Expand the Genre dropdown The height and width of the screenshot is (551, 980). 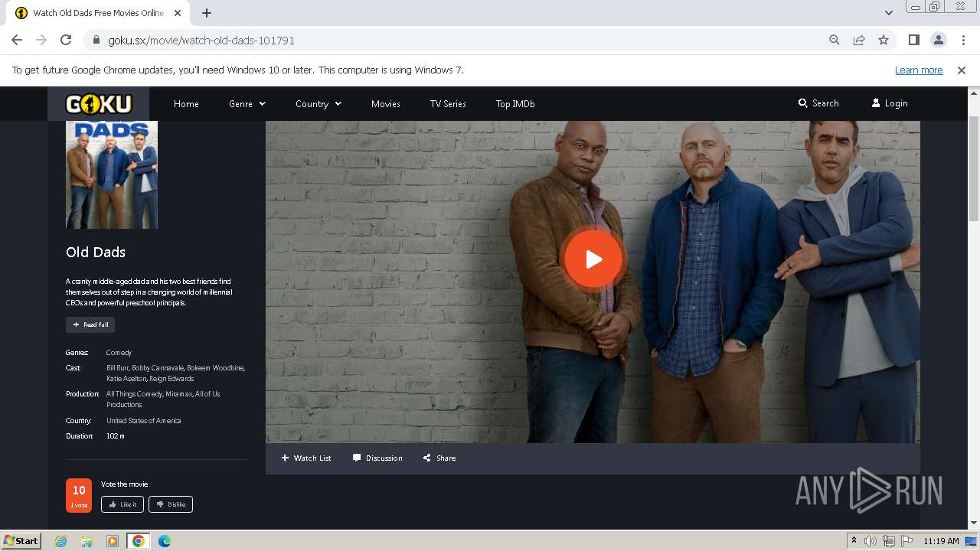[247, 103]
